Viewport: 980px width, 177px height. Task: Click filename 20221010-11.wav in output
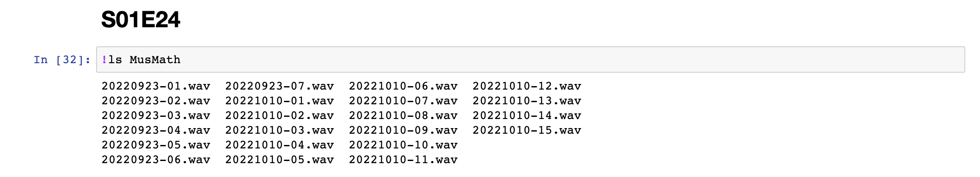[x=404, y=160]
